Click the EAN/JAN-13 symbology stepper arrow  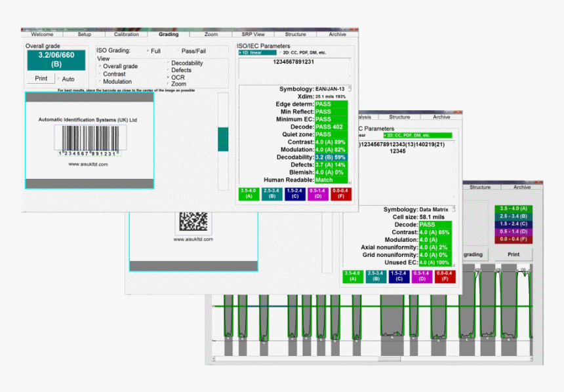click(350, 89)
